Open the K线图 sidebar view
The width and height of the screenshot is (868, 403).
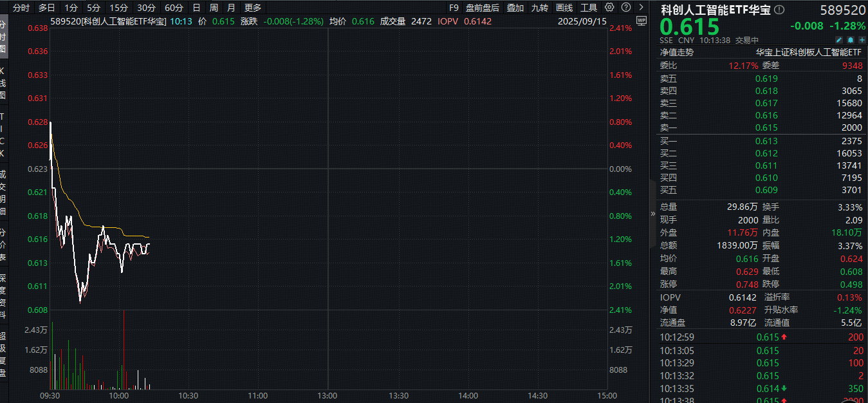click(3, 82)
